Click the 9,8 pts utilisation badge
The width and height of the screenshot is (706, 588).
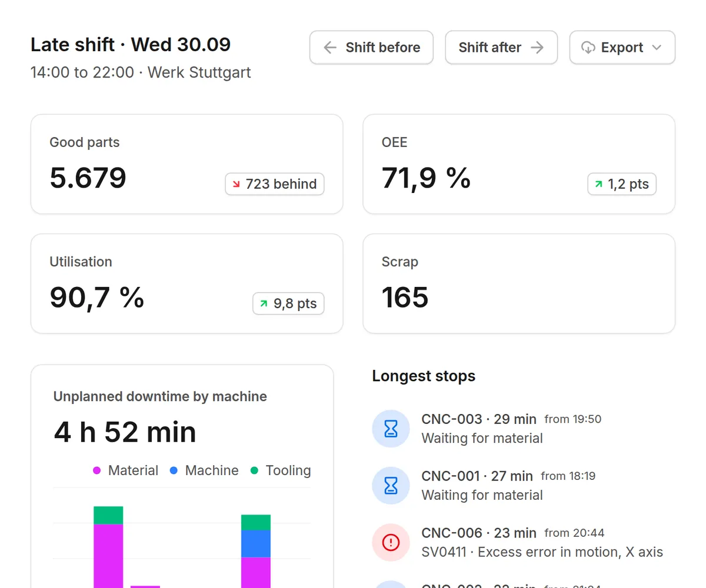point(288,303)
